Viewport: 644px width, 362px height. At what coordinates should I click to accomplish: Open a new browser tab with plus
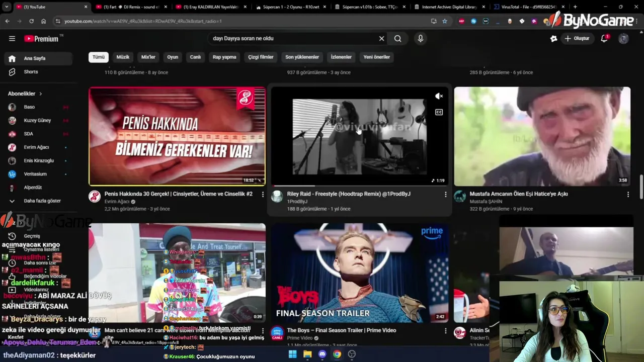575,7
